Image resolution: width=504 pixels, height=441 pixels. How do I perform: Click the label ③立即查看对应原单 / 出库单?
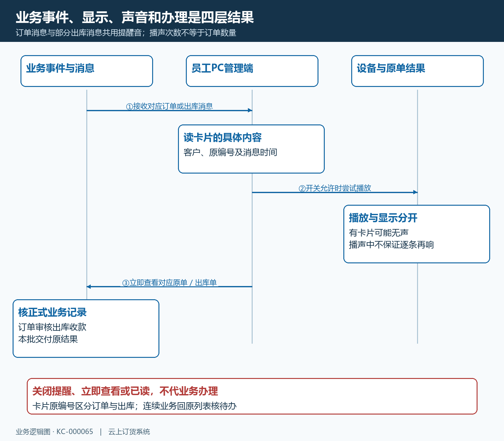(169, 283)
